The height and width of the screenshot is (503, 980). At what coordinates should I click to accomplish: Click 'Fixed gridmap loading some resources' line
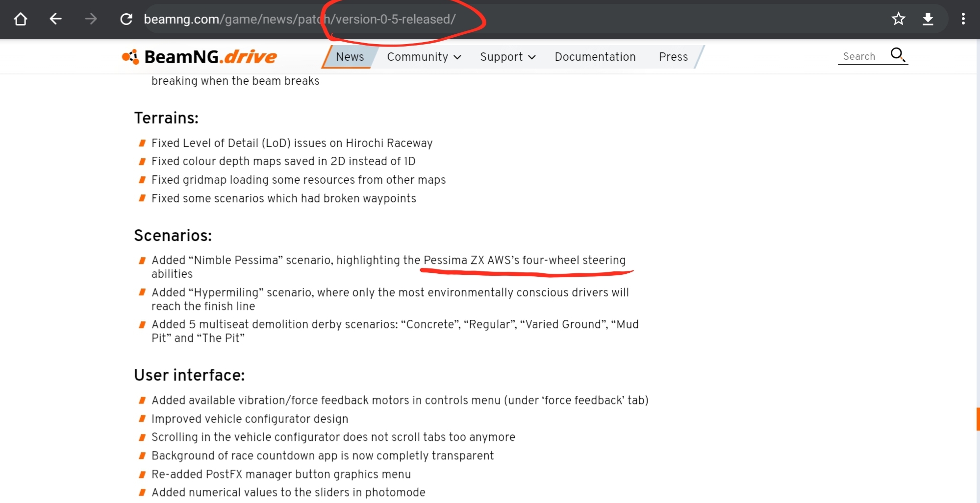299,180
